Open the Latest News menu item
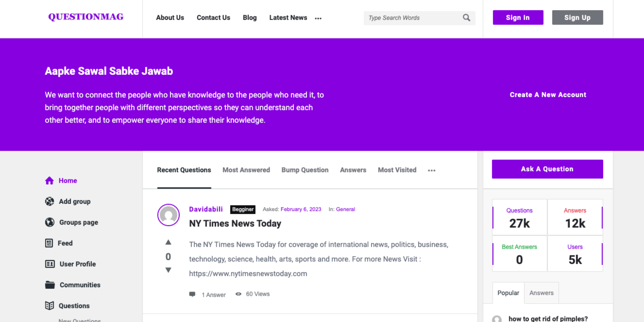This screenshot has width=644, height=322. coord(288,18)
